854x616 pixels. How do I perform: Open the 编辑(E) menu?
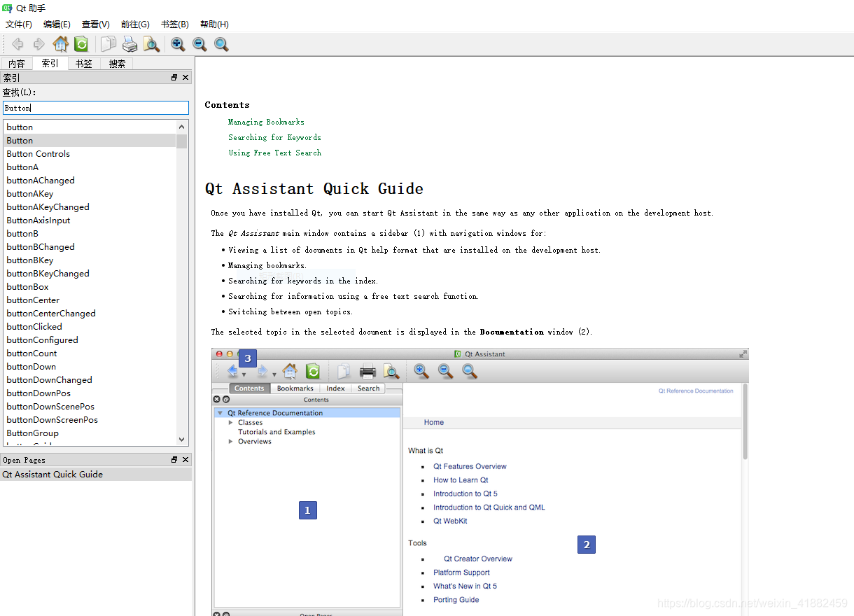pyautogui.click(x=57, y=24)
